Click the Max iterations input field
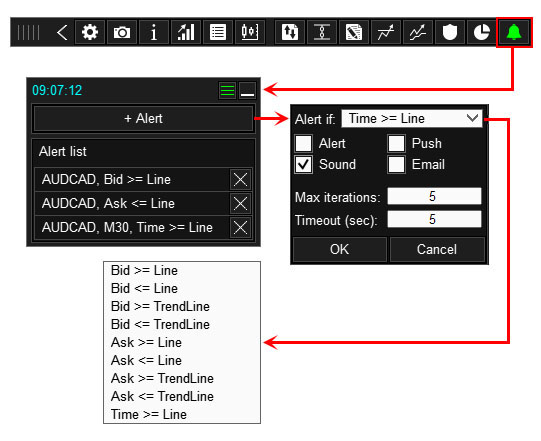Screen dimensions: 541x441 (434, 196)
